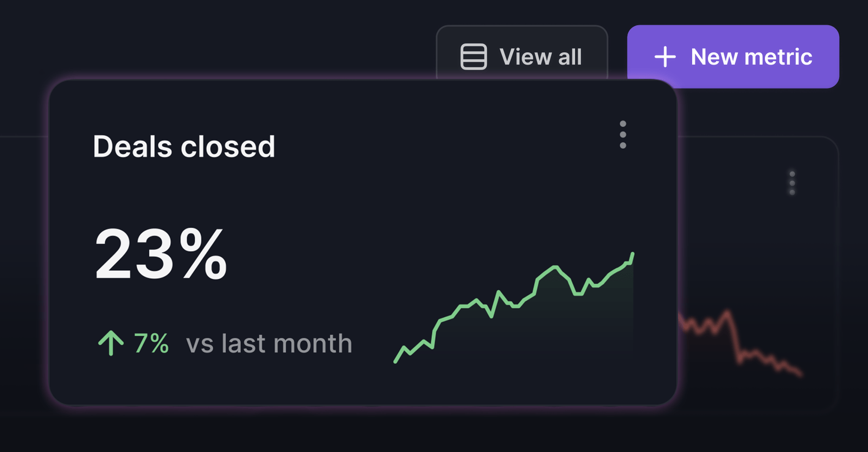This screenshot has height=452, width=868.
Task: Select the highest end point of green line
Action: (633, 254)
